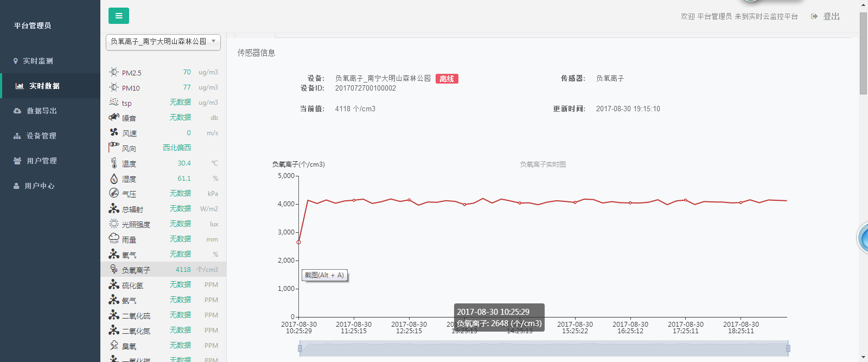Click the air pressure gauge icon
The width and height of the screenshot is (868, 362).
coord(113,193)
